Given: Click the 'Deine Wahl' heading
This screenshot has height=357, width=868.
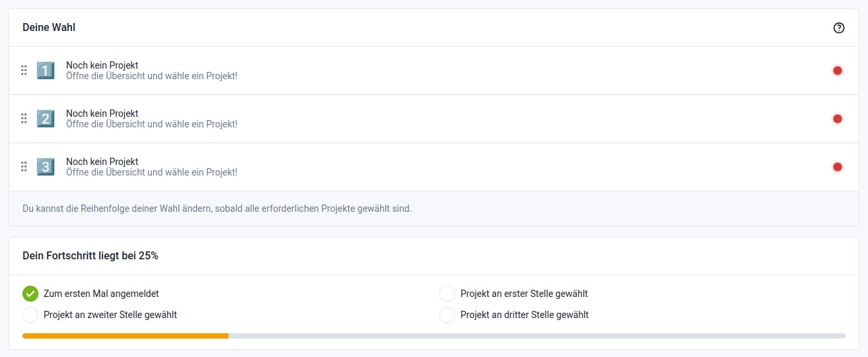Looking at the screenshot, I should coord(49,28).
